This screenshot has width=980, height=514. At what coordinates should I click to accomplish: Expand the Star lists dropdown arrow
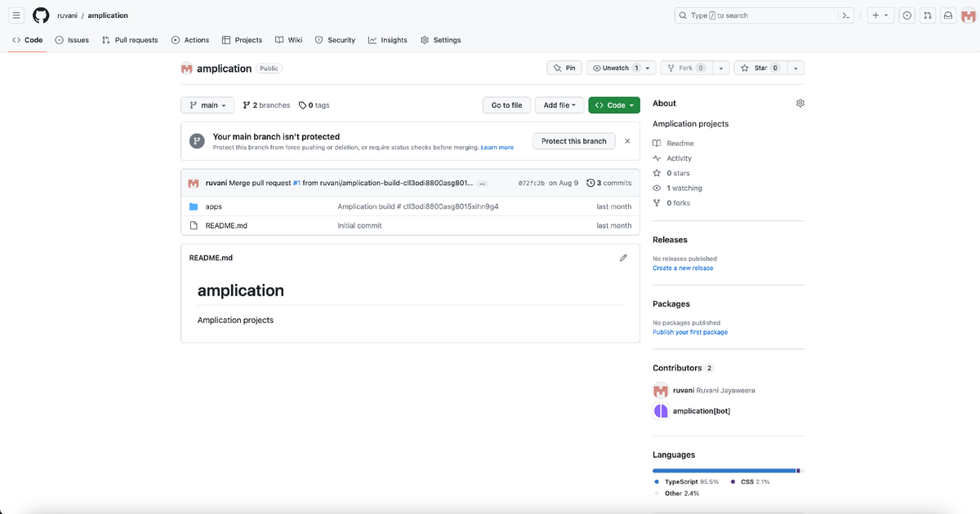(x=795, y=68)
